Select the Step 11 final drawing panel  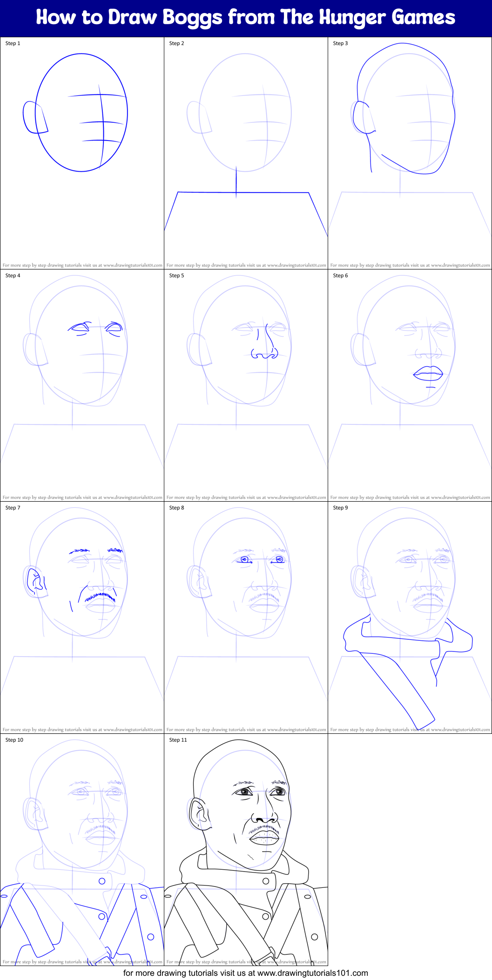pos(246,850)
